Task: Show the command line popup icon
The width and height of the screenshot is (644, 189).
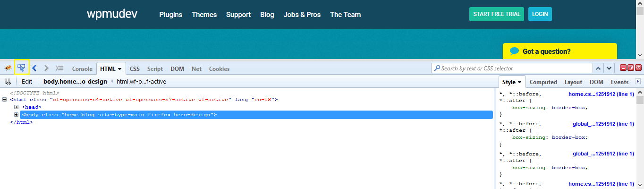Action: [59, 68]
